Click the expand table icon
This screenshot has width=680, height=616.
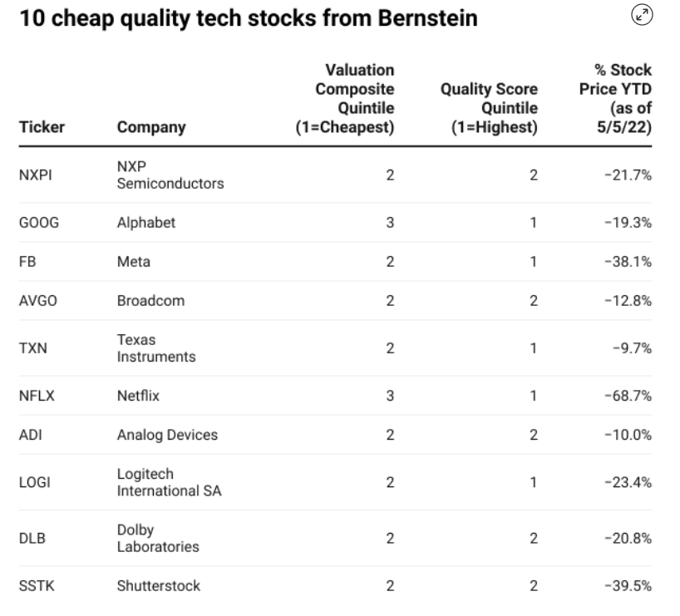tap(642, 14)
